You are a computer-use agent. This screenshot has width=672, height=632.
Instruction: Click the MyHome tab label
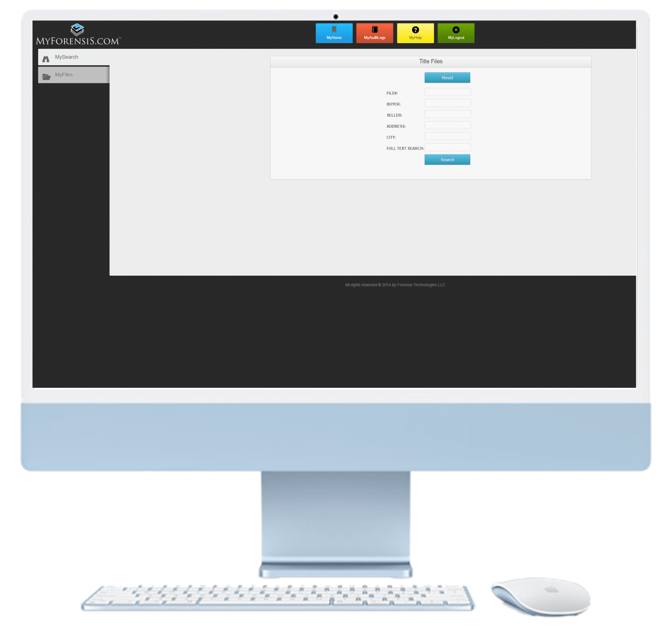[335, 37]
